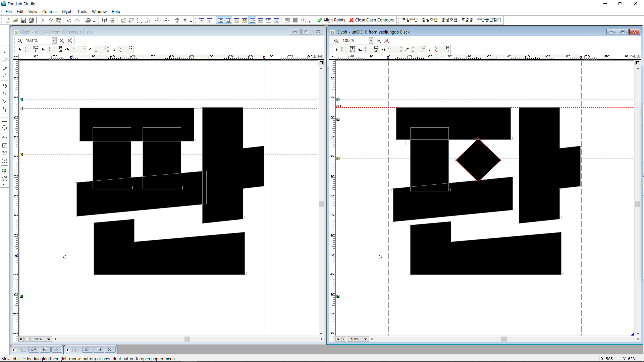644x362 pixels.
Task: Select the Edit pointer tool
Action: (5, 53)
